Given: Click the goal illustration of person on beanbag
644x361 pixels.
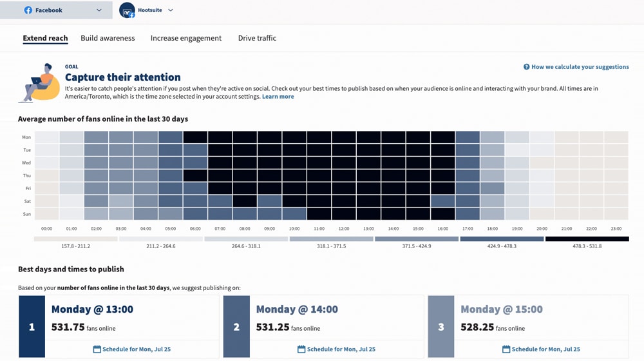Looking at the screenshot, I should coord(39,83).
